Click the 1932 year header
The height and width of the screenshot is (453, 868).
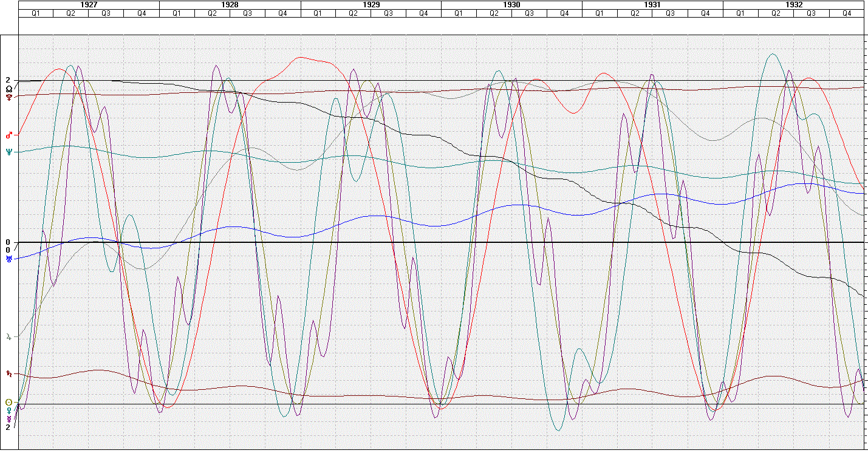pos(793,4)
